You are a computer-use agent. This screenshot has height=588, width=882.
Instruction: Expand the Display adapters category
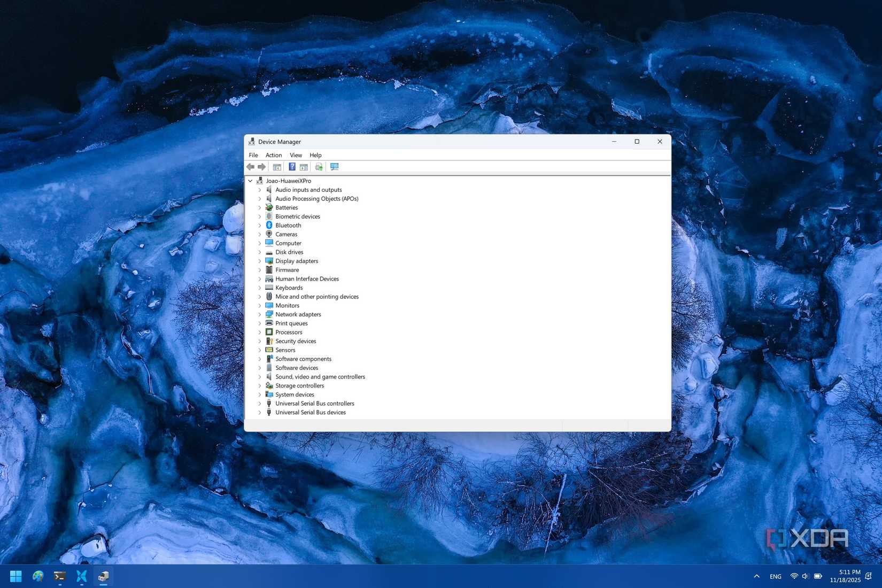pyautogui.click(x=260, y=261)
